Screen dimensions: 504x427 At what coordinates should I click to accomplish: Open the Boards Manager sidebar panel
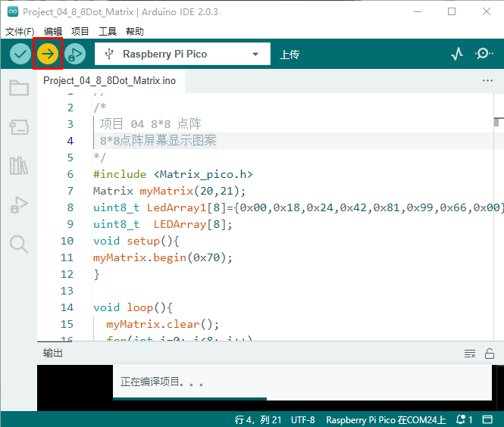pos(19,127)
